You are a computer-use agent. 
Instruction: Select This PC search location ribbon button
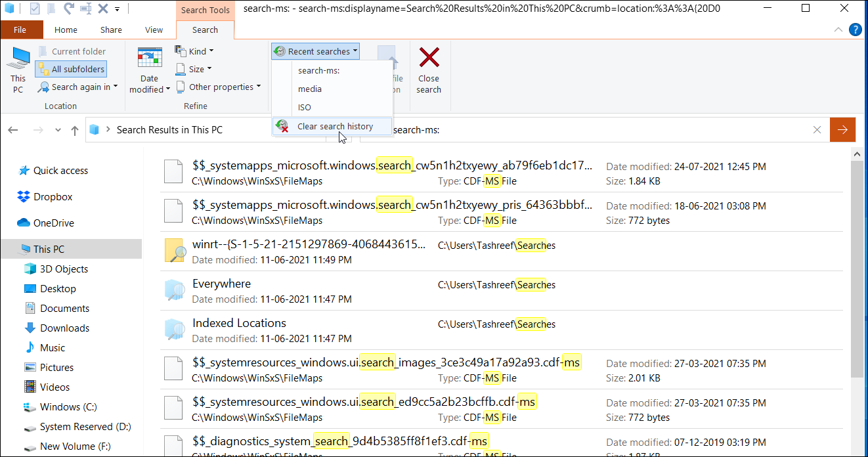tap(18, 70)
